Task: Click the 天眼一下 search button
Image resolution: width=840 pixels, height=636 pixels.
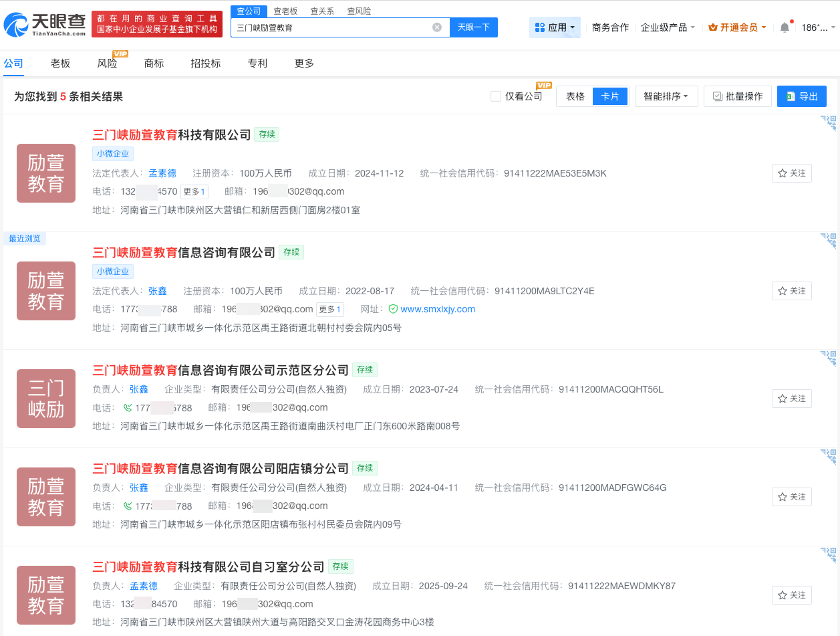Action: tap(474, 27)
